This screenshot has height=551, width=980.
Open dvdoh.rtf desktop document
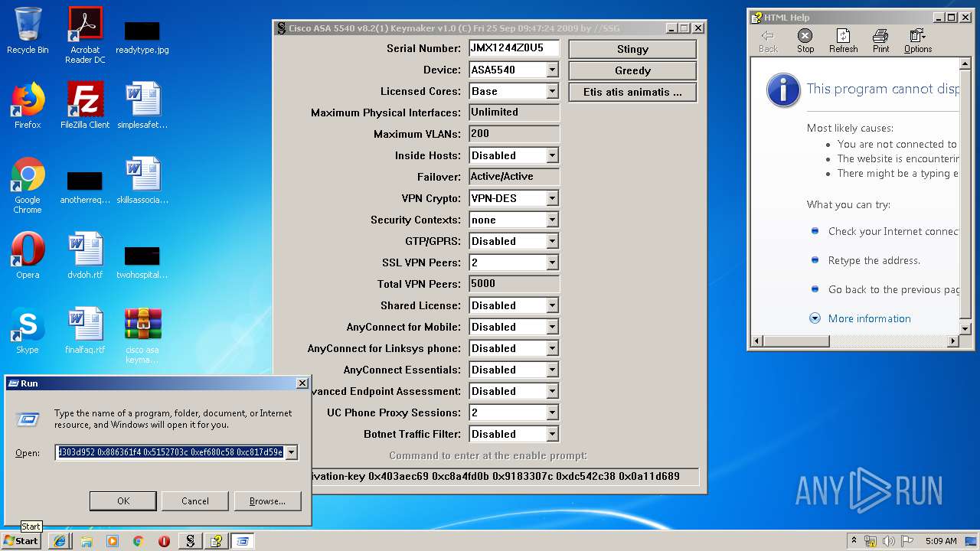(85, 256)
